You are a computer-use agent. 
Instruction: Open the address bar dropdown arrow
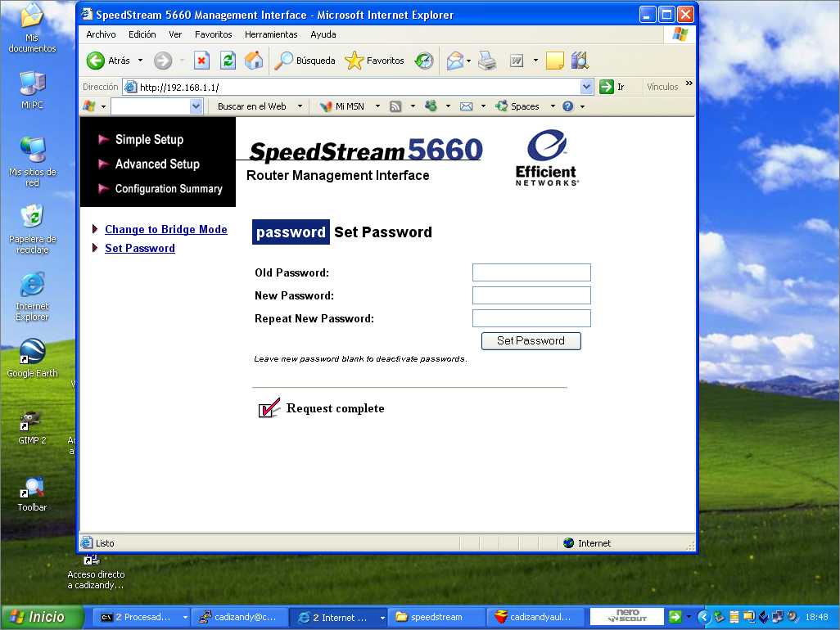(586, 87)
